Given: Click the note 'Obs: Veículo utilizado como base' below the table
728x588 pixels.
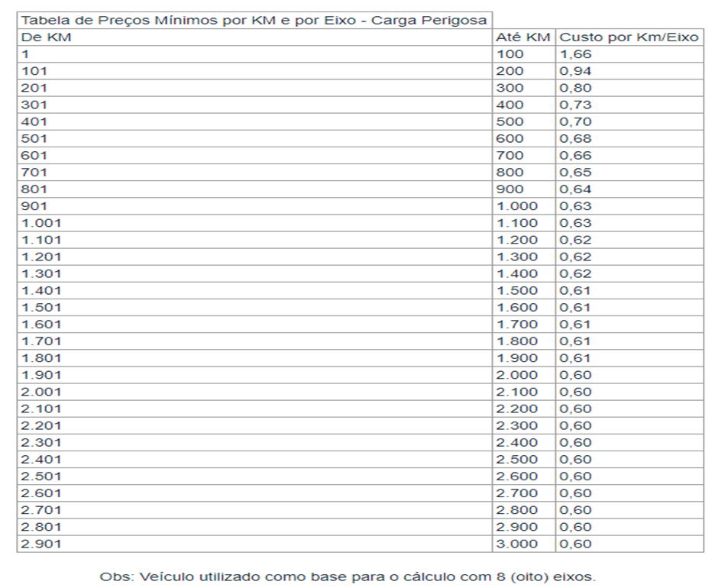Looking at the screenshot, I should [224, 577].
